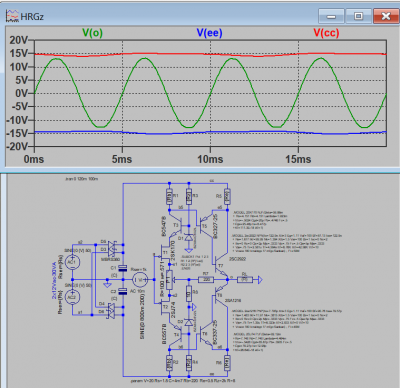The height and width of the screenshot is (388, 400).
Task: Minimize the HRGz waveform window
Action: click(331, 16)
